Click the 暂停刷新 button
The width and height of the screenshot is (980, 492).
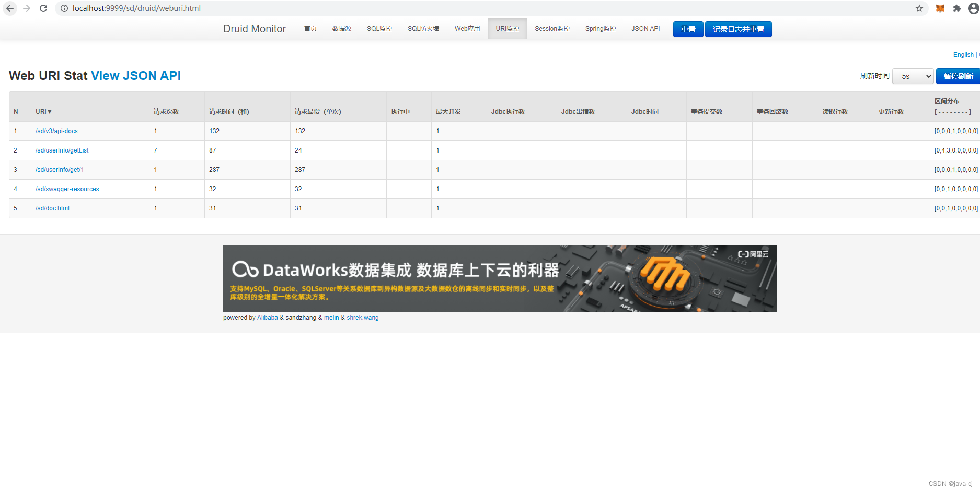point(958,76)
